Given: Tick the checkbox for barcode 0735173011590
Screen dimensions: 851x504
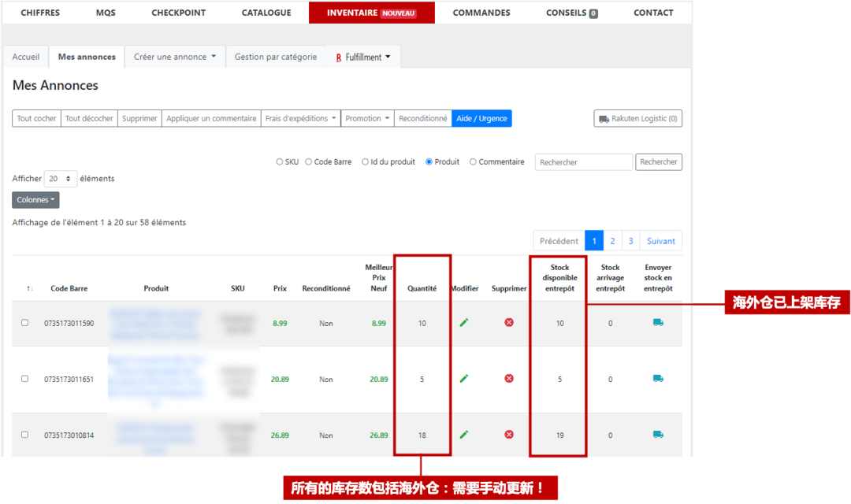Looking at the screenshot, I should [x=24, y=323].
